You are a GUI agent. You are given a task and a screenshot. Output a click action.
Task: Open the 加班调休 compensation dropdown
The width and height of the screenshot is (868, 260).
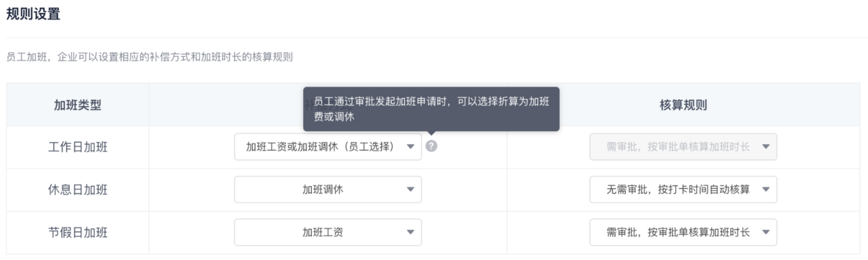(x=328, y=189)
